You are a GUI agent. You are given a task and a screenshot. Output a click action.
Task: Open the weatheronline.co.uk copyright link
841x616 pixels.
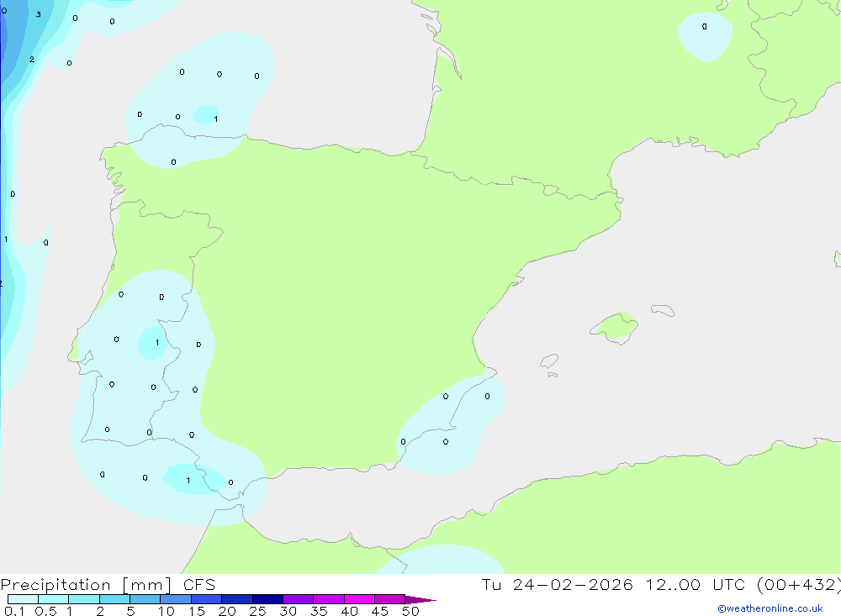[770, 608]
